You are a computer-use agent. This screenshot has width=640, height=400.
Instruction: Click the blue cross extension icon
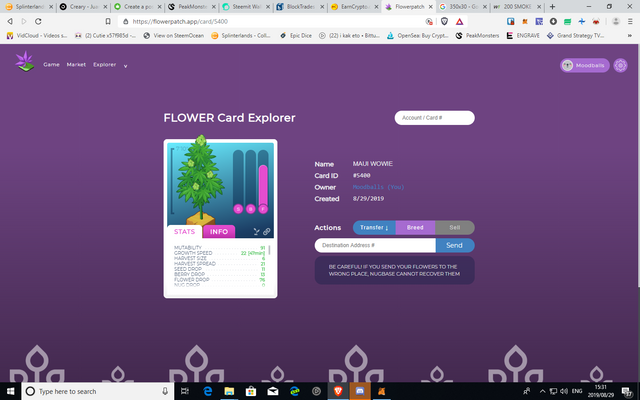coord(582,21)
